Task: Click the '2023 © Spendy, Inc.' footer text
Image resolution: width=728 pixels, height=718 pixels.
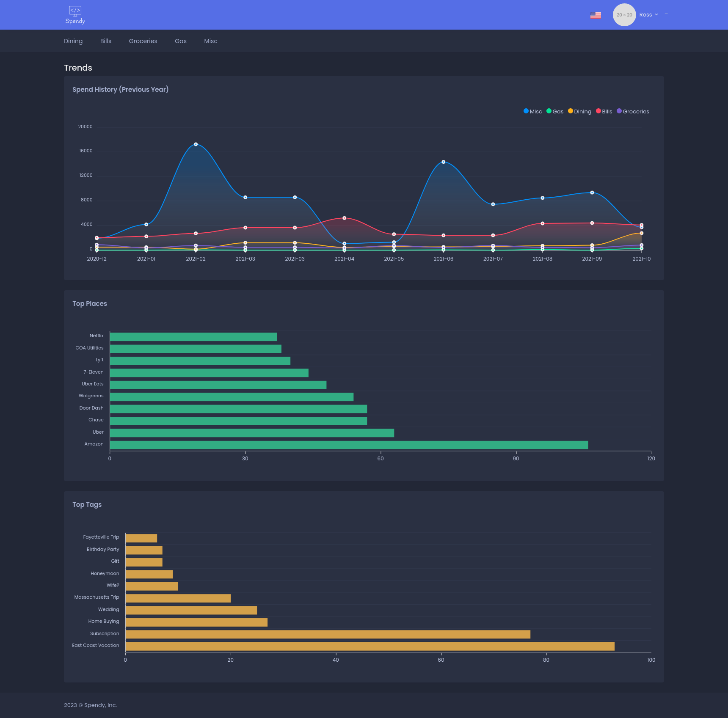Action: click(91, 705)
